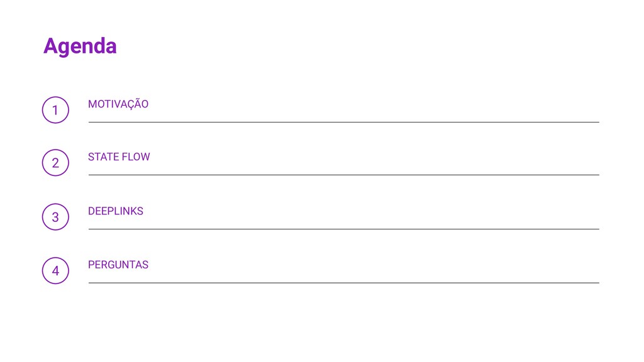This screenshot has width=644, height=362.
Task: Click the circled number 3 icon
Action: pos(55,217)
